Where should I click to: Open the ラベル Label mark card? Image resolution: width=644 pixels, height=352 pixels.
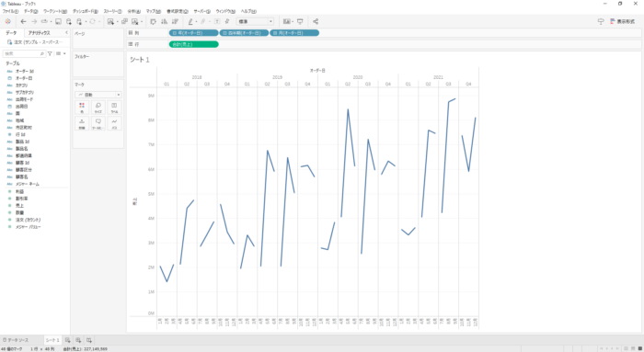click(x=114, y=108)
